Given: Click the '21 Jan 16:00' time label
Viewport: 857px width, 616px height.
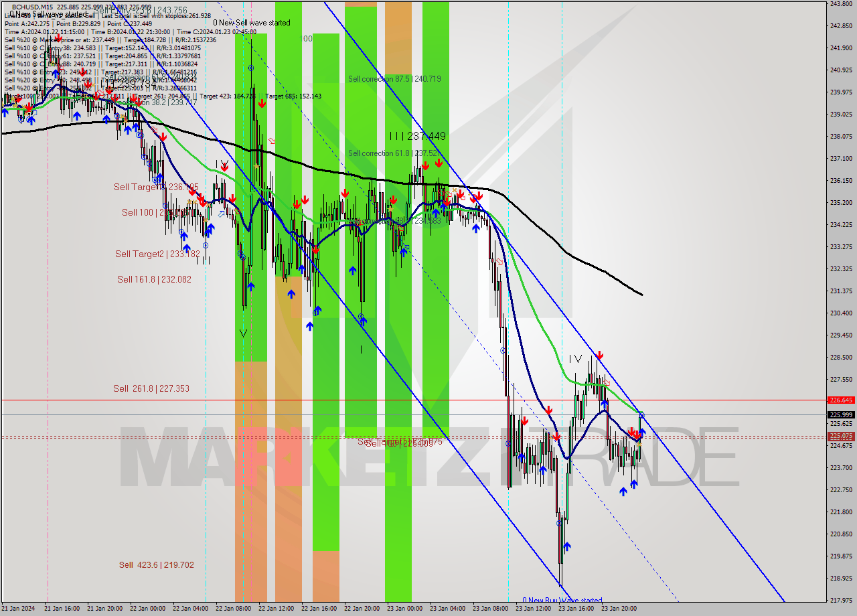Looking at the screenshot, I should [62, 609].
